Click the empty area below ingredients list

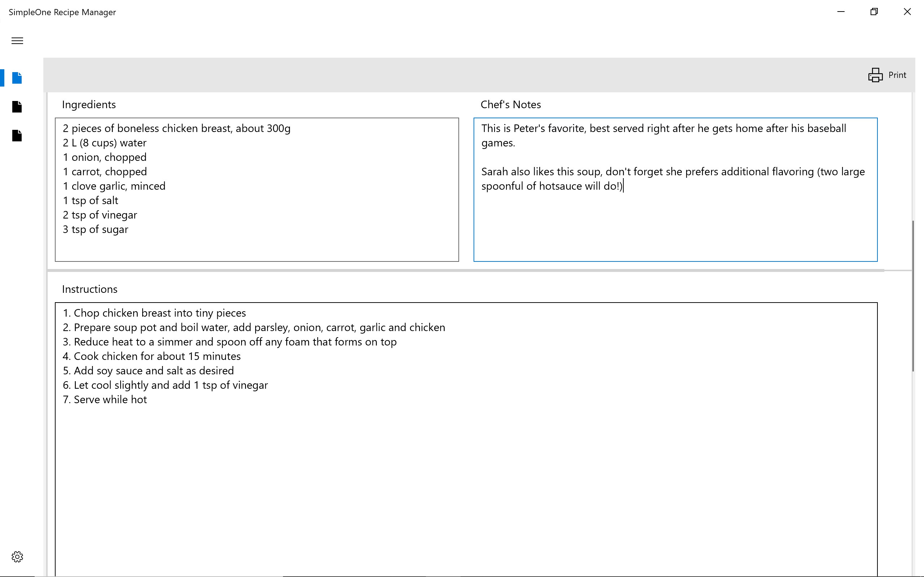tap(257, 248)
